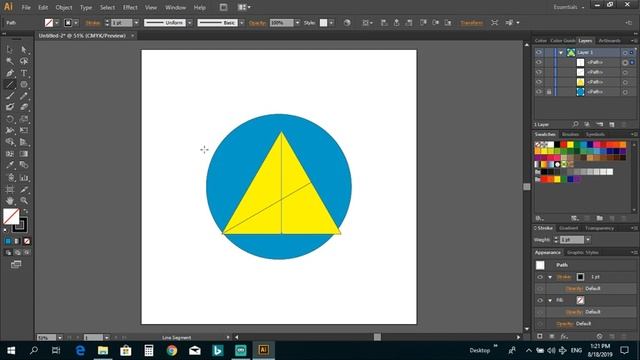Open the Essentials workspace switcher
The width and height of the screenshot is (640, 360).
569,7
